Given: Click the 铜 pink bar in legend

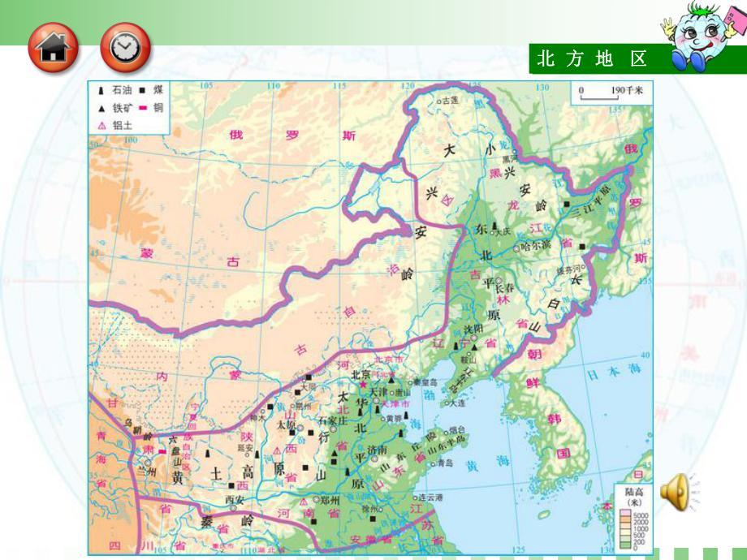Looking at the screenshot, I should point(142,108).
